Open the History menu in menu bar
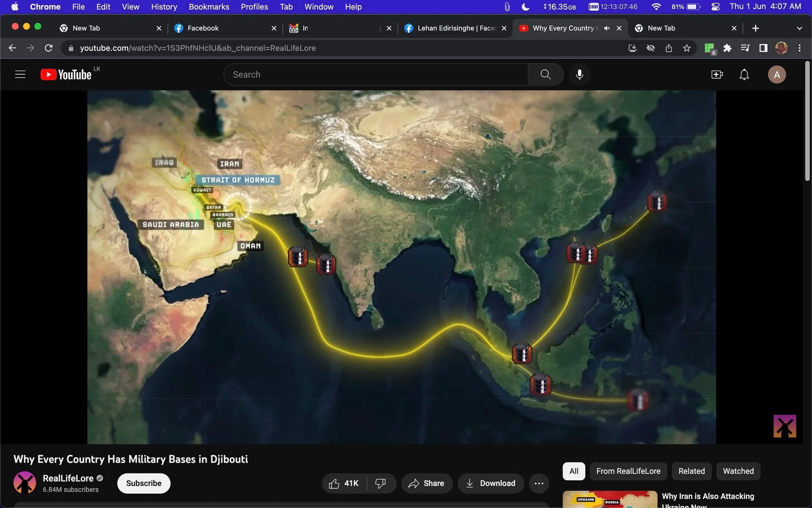Viewport: 812px width, 508px height. [164, 7]
